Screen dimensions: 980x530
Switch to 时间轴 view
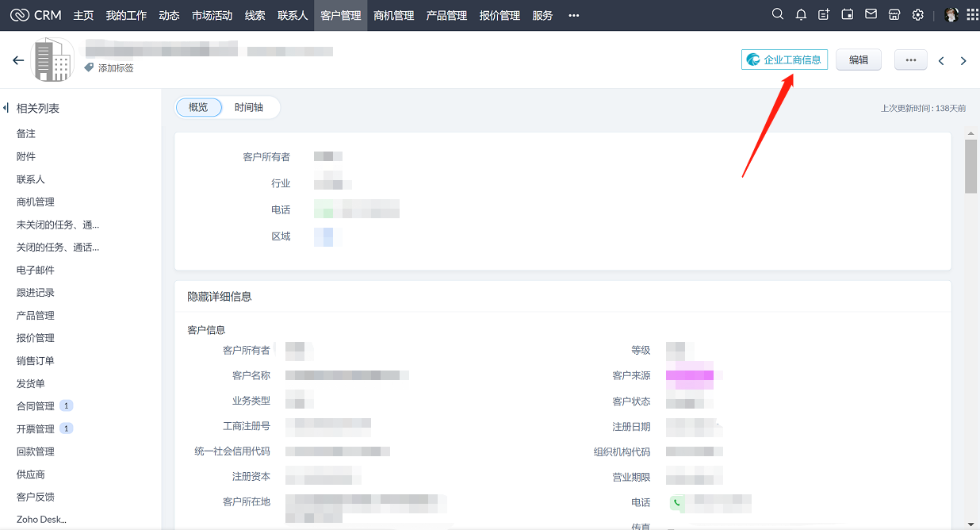pyautogui.click(x=249, y=107)
